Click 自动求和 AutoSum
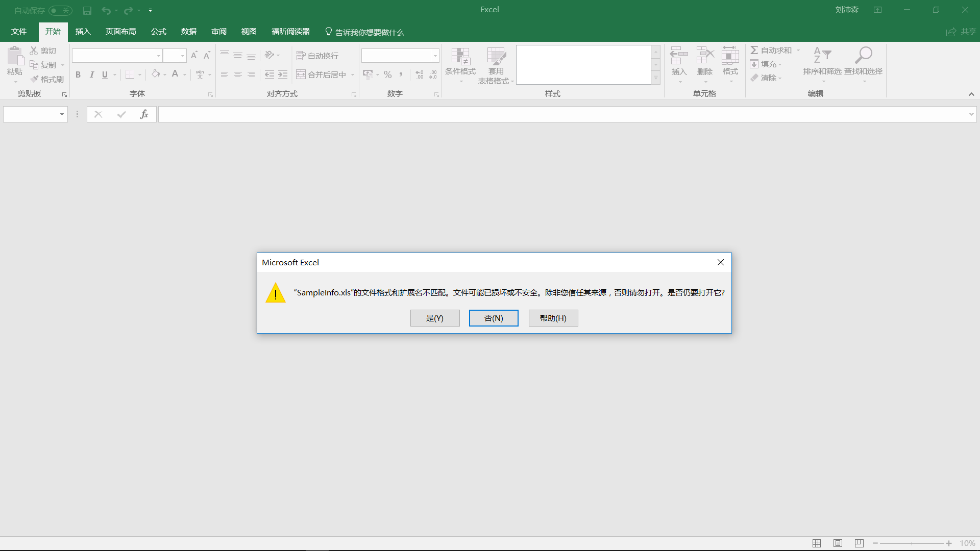The image size is (980, 551). [771, 50]
